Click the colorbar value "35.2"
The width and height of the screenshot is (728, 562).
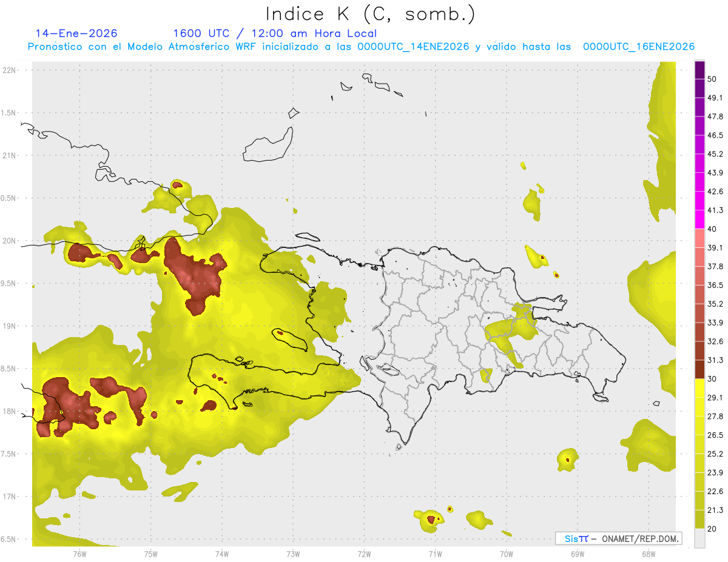[x=715, y=304]
